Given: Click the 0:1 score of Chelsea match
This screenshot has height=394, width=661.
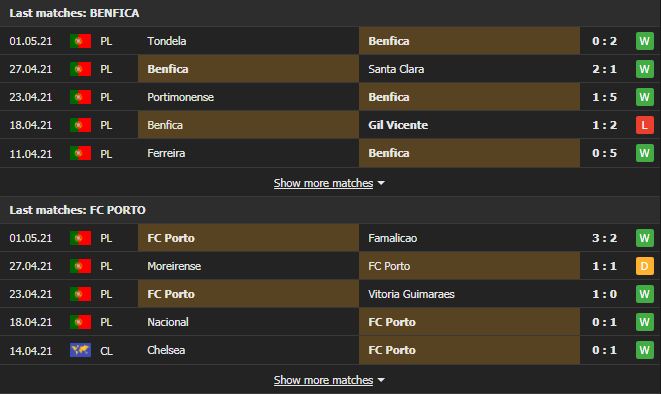Looking at the screenshot, I should coord(604,350).
